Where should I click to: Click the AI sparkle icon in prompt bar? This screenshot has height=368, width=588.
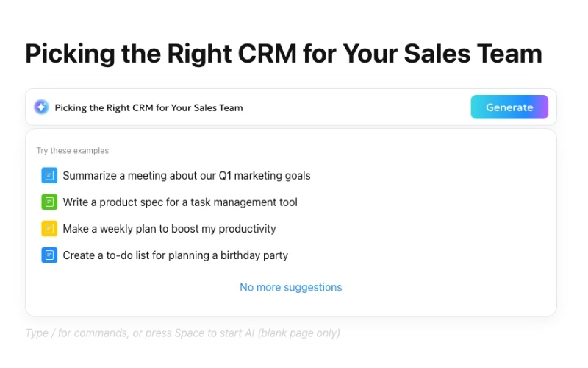pyautogui.click(x=42, y=107)
